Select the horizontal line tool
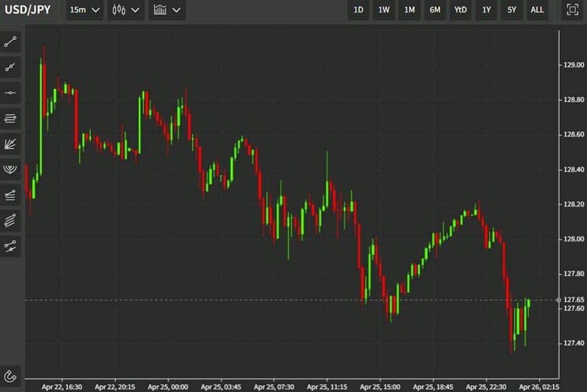Image resolution: width=587 pixels, height=392 pixels. (10, 93)
